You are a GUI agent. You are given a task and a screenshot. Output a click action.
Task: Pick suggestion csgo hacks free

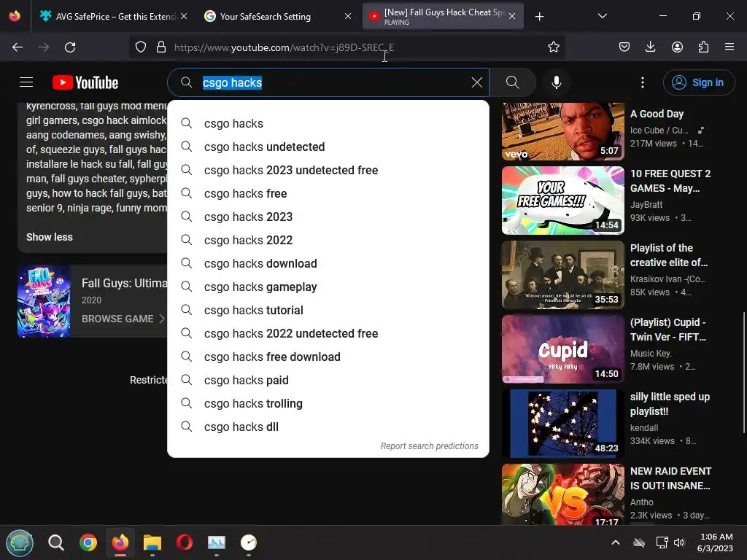328,193
